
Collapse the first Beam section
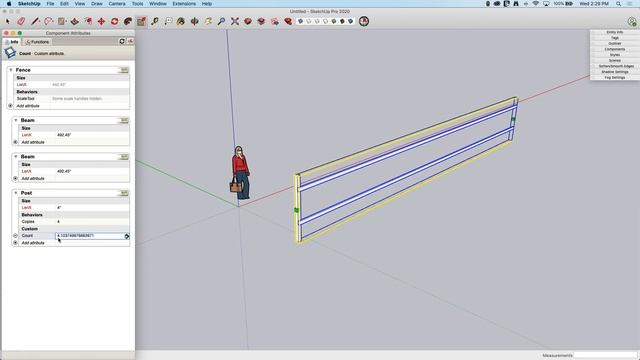pyautogui.click(x=16, y=120)
